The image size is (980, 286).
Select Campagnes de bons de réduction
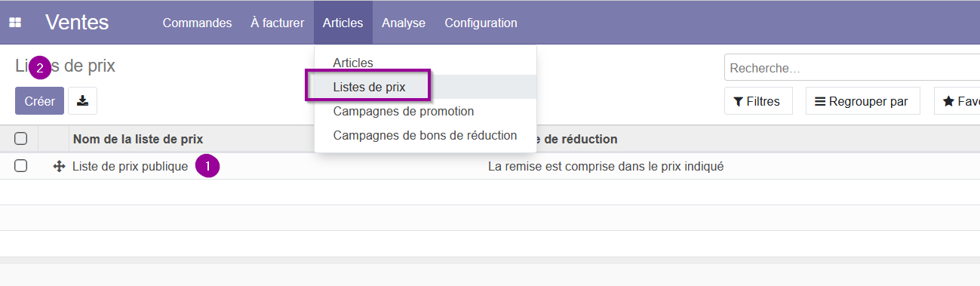(x=425, y=135)
